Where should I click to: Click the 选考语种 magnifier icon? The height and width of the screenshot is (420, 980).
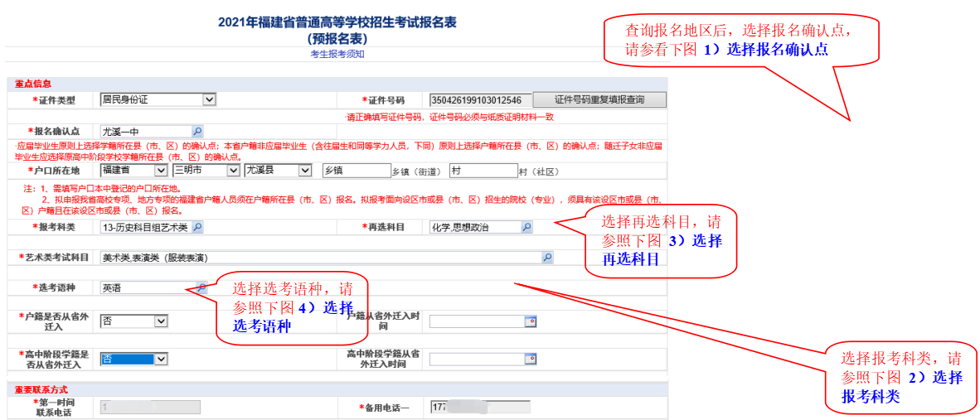tap(201, 287)
